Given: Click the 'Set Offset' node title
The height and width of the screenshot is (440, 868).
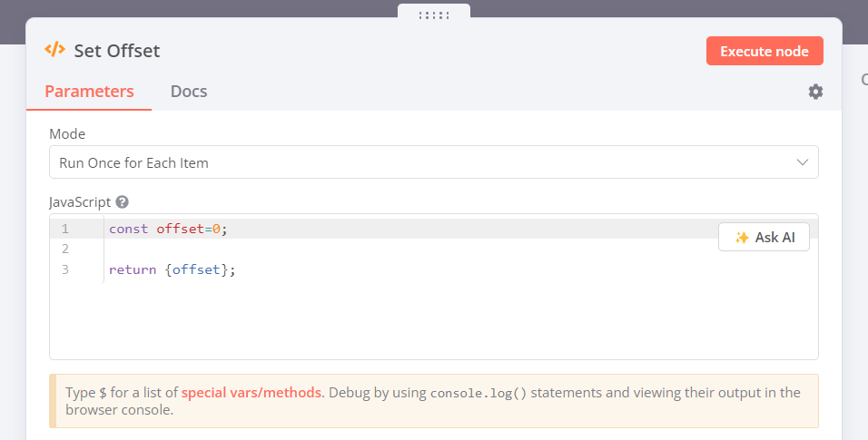Looking at the screenshot, I should (117, 51).
